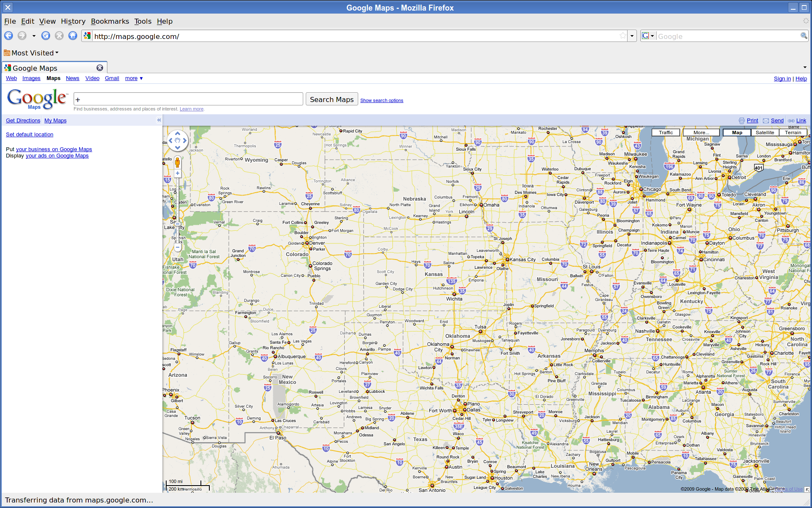Viewport: 812px width, 508px height.
Task: Click the zoom slider track above the handle
Action: (178, 199)
